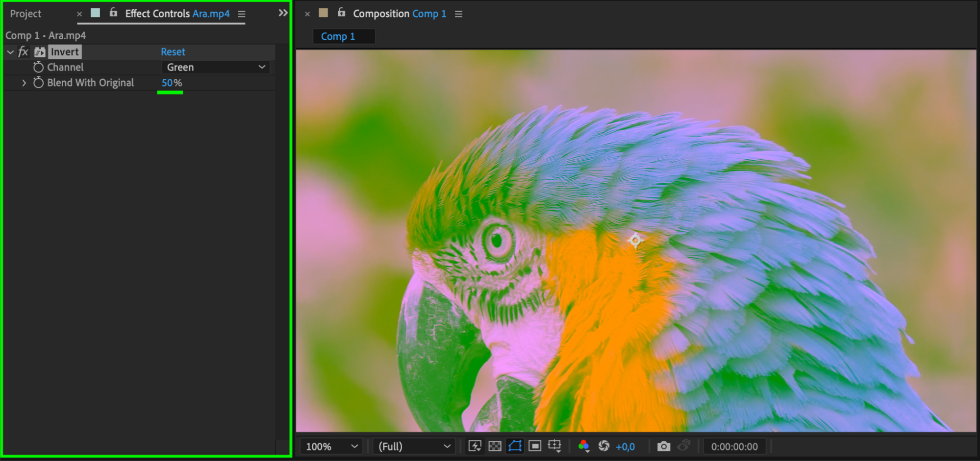Viewport: 980px width, 461px height.
Task: Open the show channel RGB icon
Action: [x=583, y=446]
